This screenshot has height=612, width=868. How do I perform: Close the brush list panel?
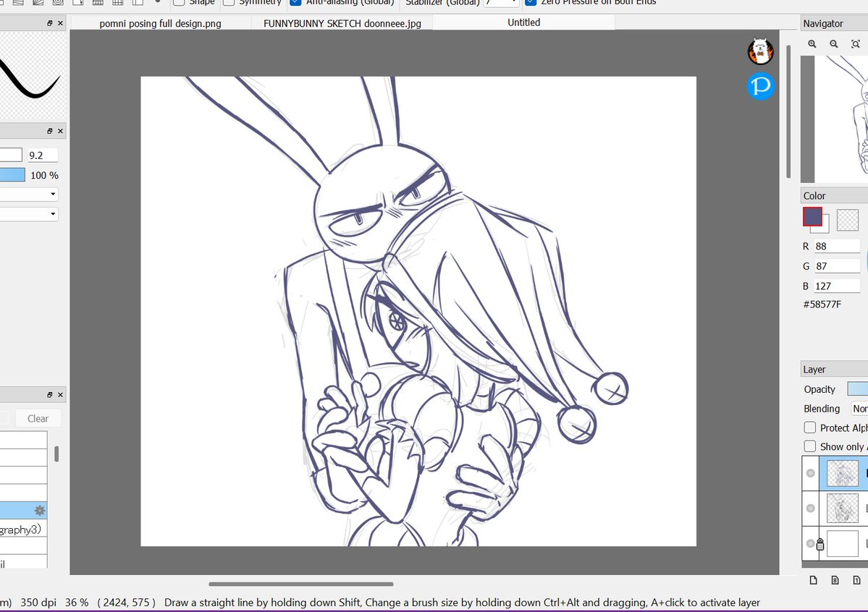click(60, 394)
